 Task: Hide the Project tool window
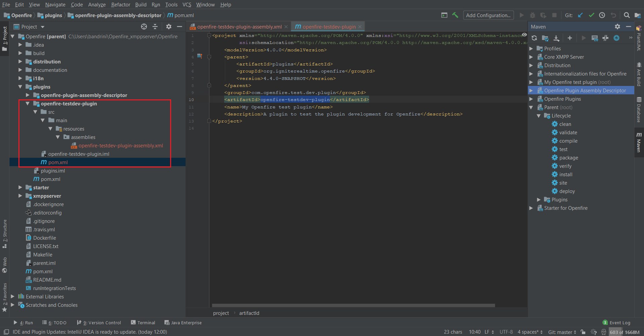[x=180, y=27]
